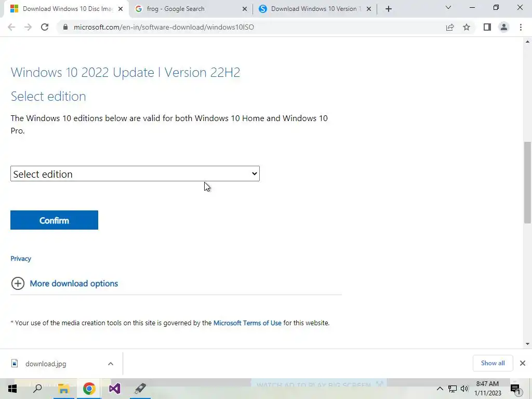Open the Privacy link
532x399 pixels.
[x=21, y=259]
